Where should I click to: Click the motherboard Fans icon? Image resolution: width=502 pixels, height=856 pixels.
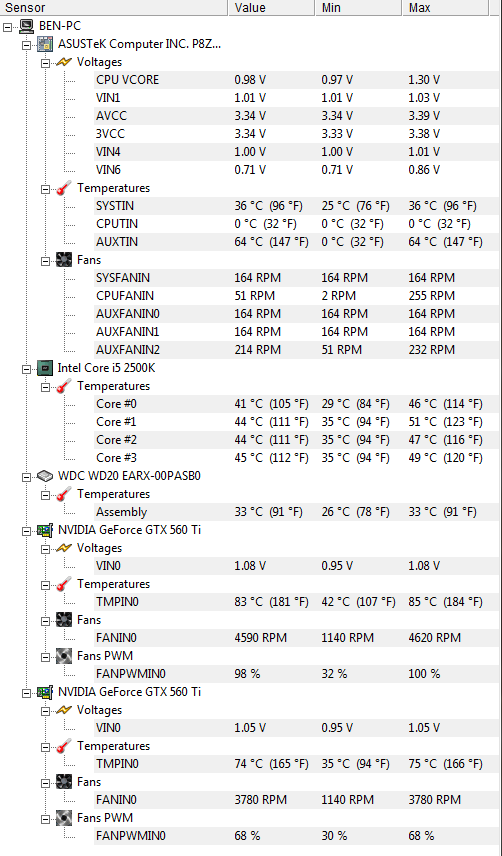tap(64, 260)
